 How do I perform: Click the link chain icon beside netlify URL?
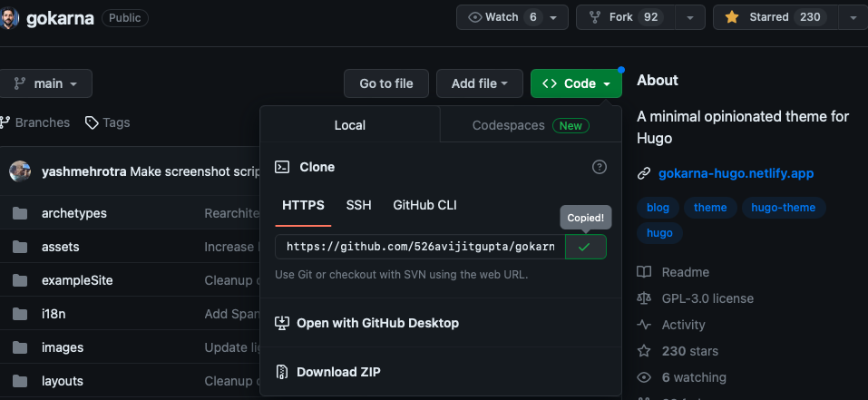pos(643,174)
